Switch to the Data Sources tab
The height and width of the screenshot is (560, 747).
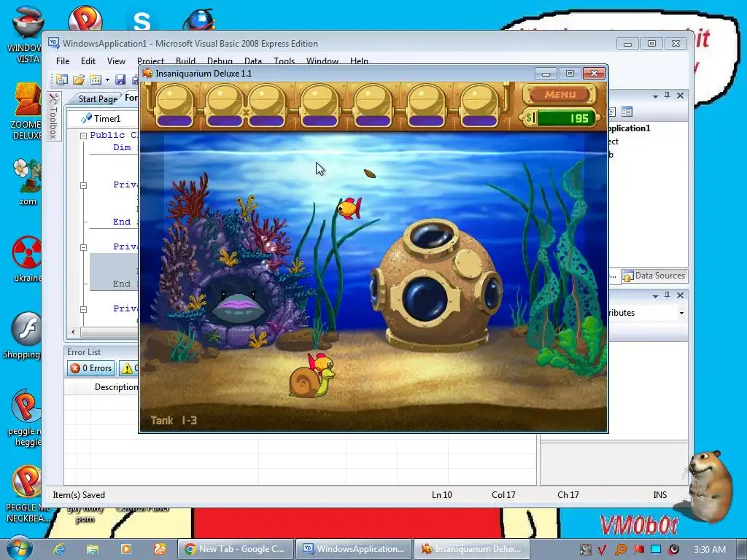(x=654, y=275)
